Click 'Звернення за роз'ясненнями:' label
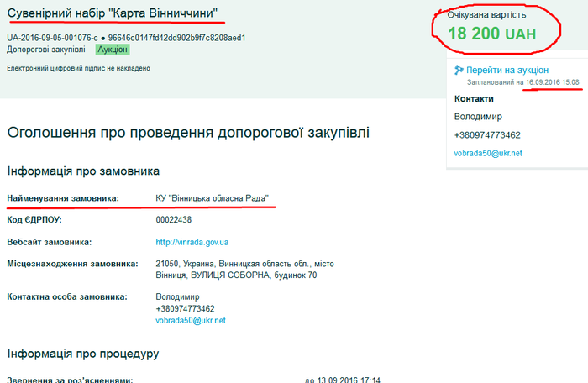The height and width of the screenshot is (383, 588). click(70, 380)
